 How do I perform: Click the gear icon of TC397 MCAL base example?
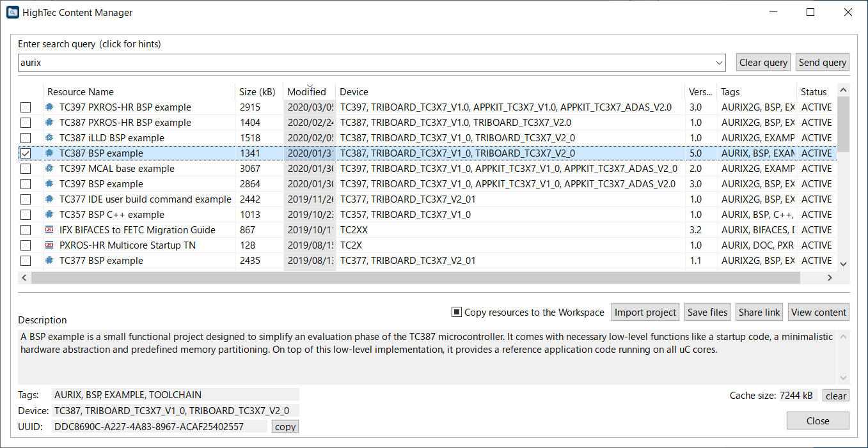(x=49, y=169)
